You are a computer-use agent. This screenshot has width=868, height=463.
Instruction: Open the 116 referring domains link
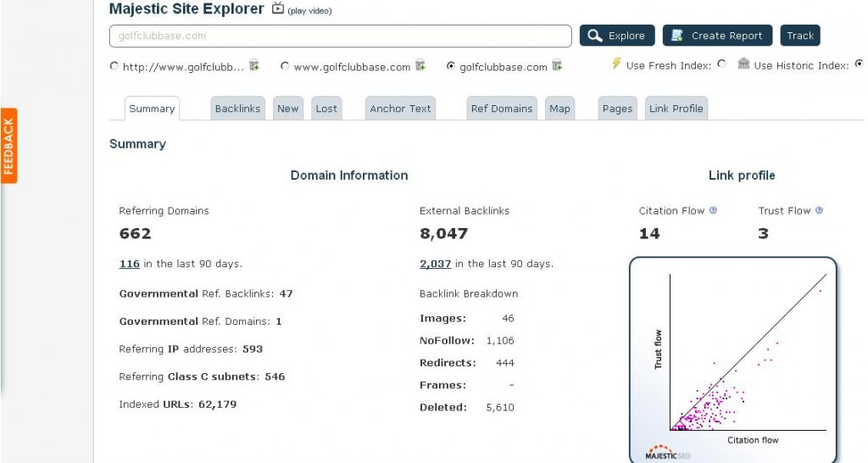click(x=130, y=264)
